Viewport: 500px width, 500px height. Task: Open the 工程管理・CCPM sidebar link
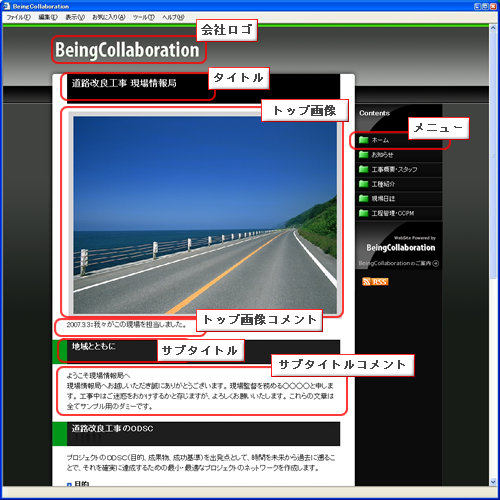tap(393, 213)
